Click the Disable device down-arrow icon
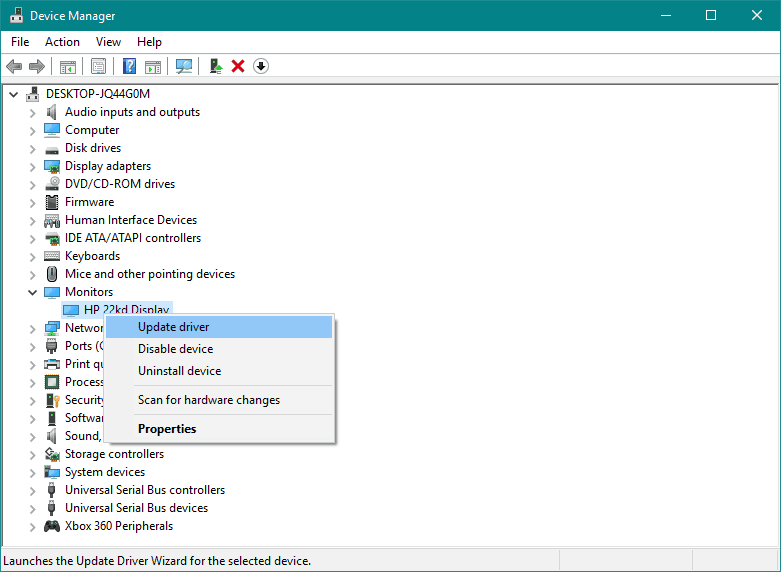The width and height of the screenshot is (781, 572). [261, 66]
